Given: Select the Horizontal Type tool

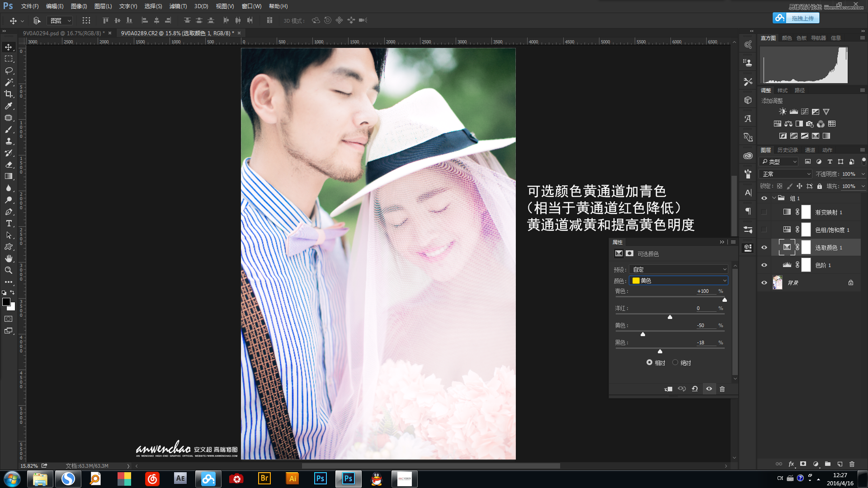Looking at the screenshot, I should pyautogui.click(x=9, y=223).
